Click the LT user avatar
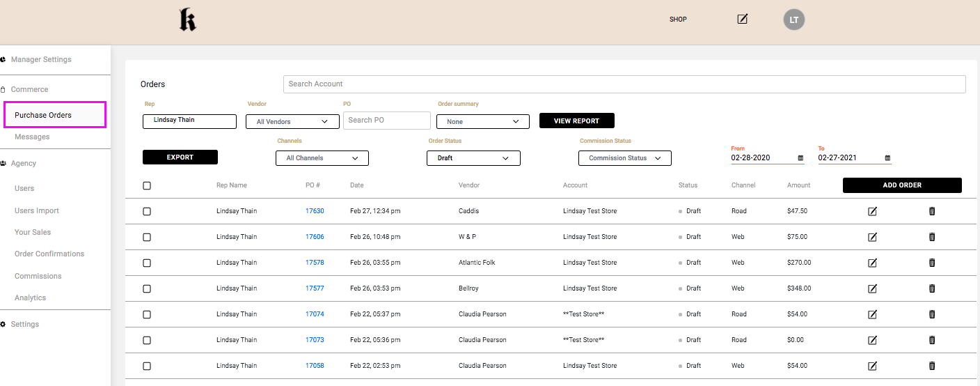The image size is (980, 386). 793,20
